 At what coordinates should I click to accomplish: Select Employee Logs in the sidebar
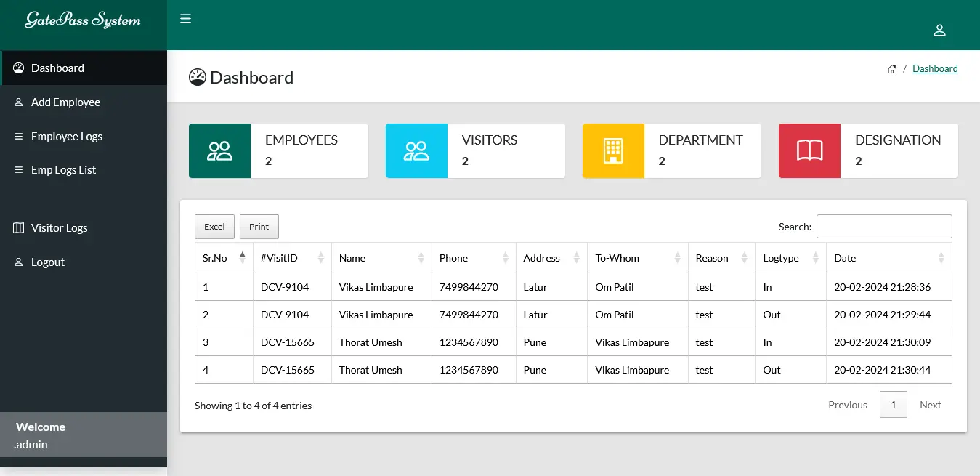point(67,136)
